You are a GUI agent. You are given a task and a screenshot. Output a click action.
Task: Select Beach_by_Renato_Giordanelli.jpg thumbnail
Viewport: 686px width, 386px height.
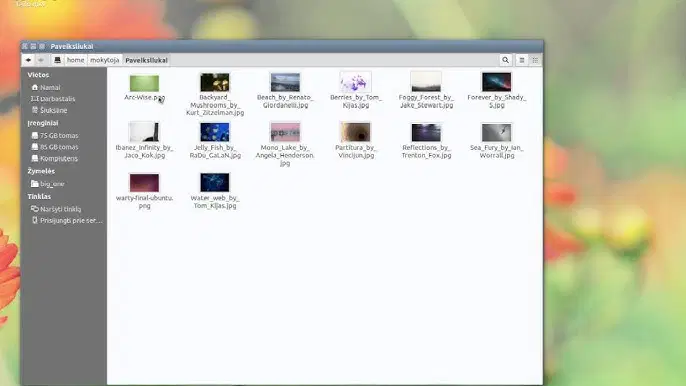tap(285, 82)
